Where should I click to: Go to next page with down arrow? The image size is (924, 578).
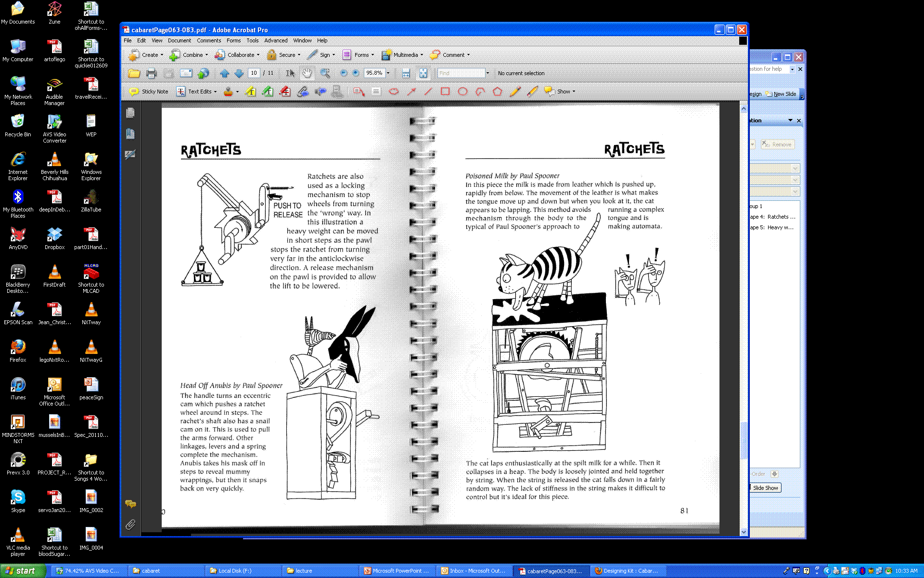point(239,73)
